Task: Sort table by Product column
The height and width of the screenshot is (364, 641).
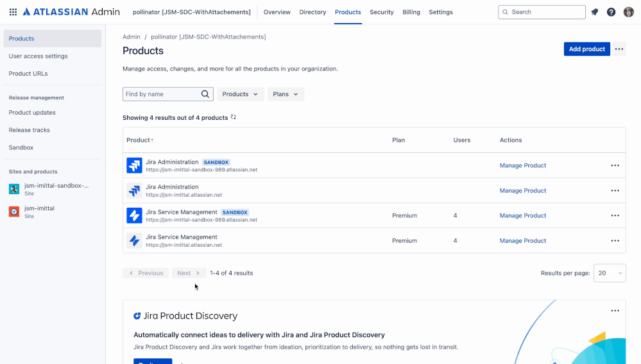Action: (140, 140)
